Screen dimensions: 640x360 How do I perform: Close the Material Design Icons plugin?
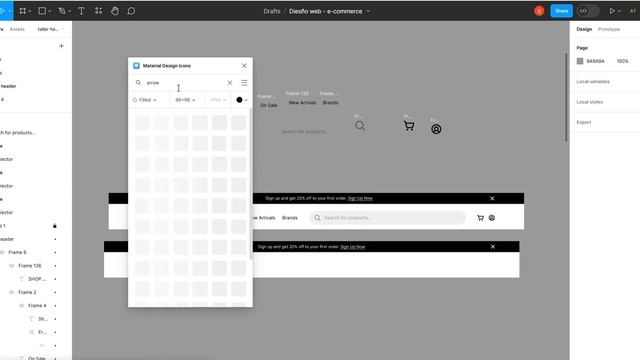coord(244,66)
